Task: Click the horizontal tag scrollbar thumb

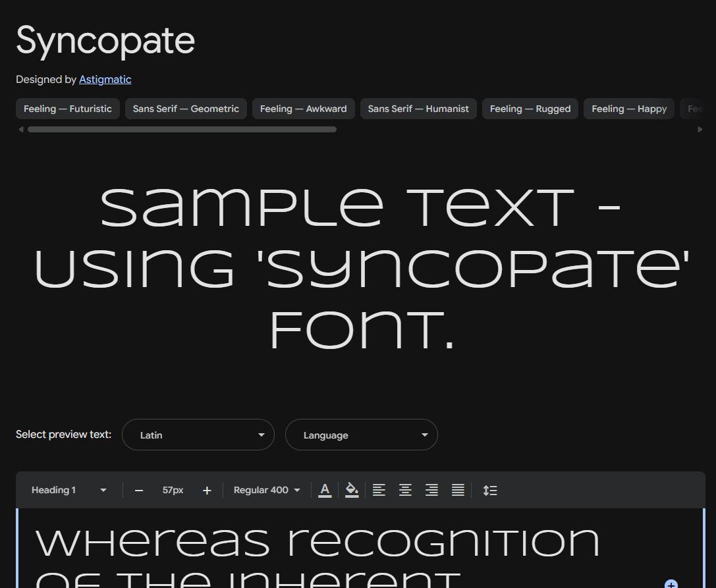Action: (182, 130)
